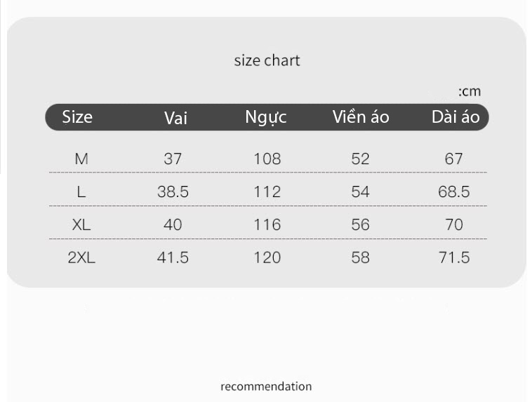This screenshot has width=532, height=402.
Task: Click the Viền áo column header
Action: tap(361, 116)
